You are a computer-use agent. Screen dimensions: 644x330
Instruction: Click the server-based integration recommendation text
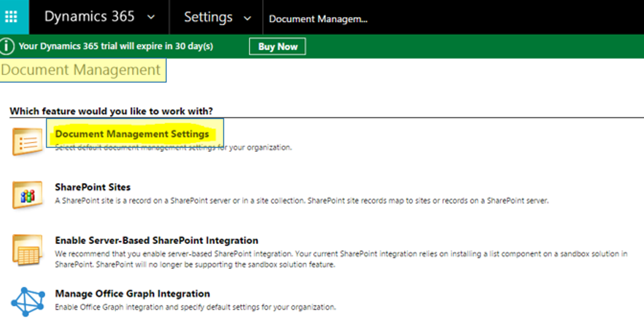pyautogui.click(x=341, y=259)
